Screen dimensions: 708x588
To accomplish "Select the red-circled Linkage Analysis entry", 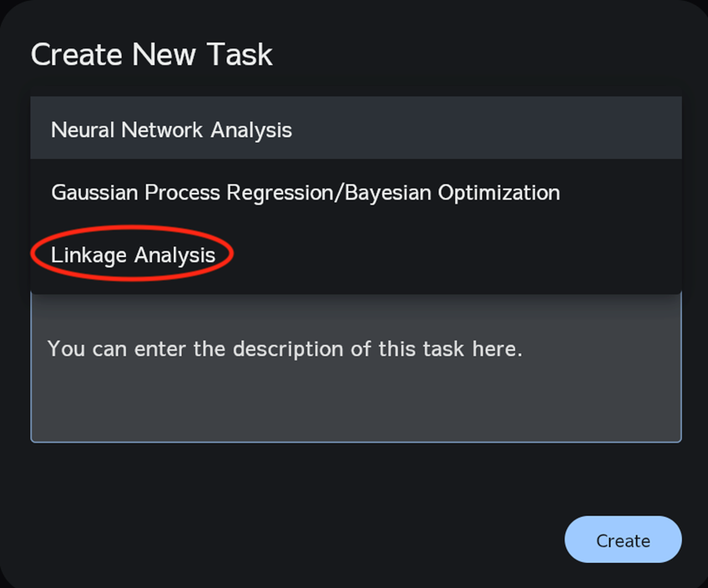I will (x=134, y=255).
